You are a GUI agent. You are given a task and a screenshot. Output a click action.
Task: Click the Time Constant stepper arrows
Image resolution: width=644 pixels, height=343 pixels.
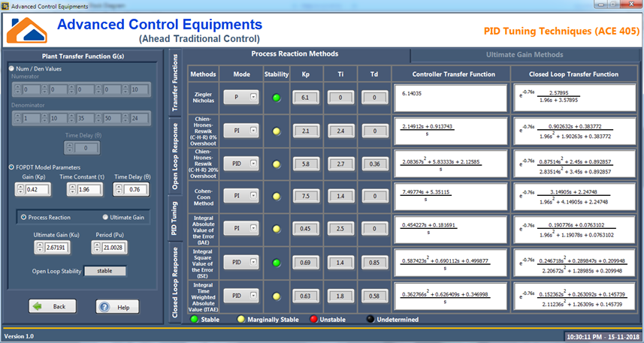pyautogui.click(x=72, y=190)
